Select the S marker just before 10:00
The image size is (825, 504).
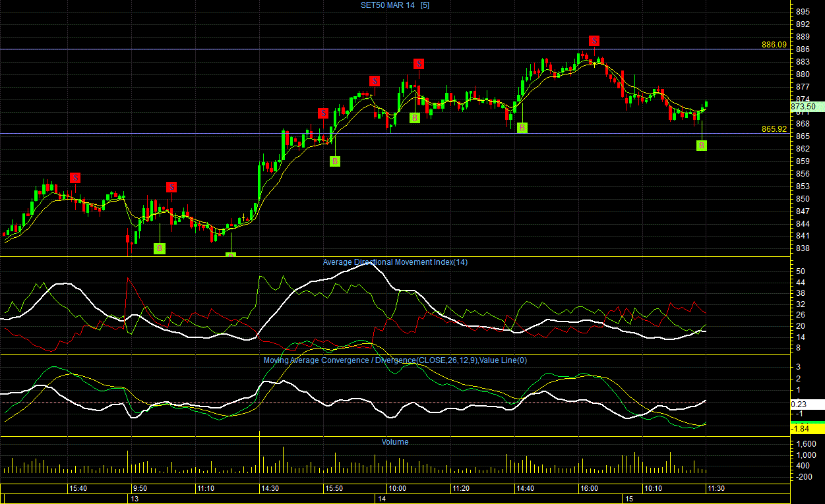[375, 81]
